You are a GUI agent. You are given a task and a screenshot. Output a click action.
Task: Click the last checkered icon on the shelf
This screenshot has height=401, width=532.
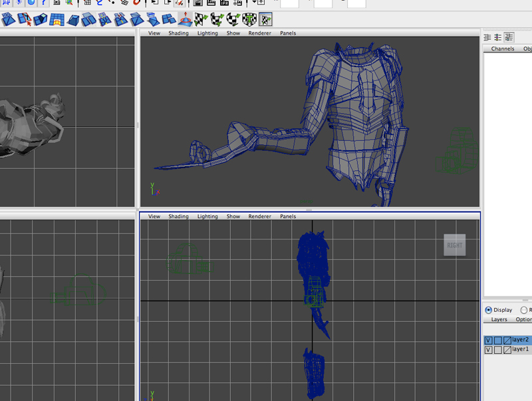tap(265, 19)
